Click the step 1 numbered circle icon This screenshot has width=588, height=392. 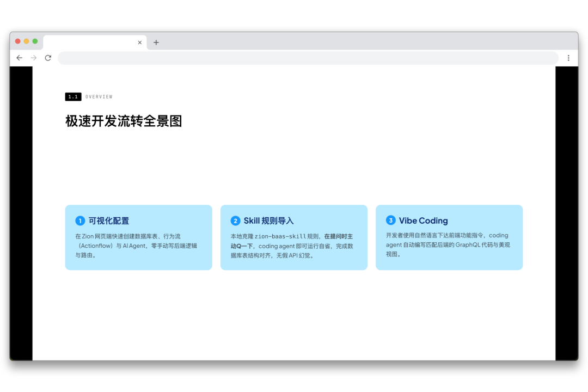(80, 220)
